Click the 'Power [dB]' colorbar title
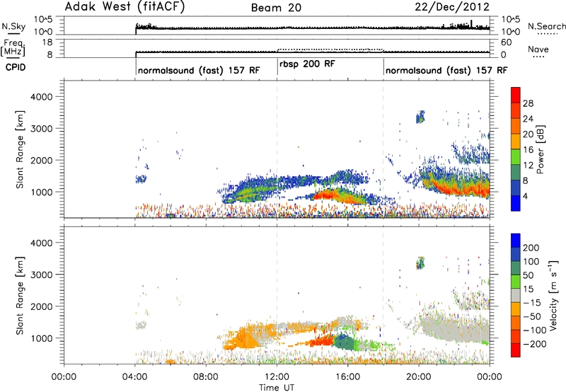The image size is (566, 392). point(540,149)
